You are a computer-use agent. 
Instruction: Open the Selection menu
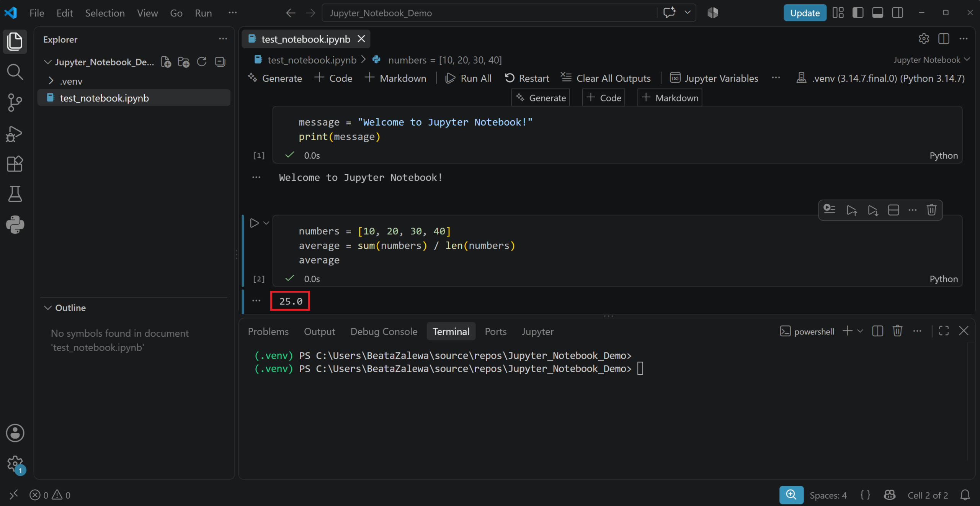(105, 13)
